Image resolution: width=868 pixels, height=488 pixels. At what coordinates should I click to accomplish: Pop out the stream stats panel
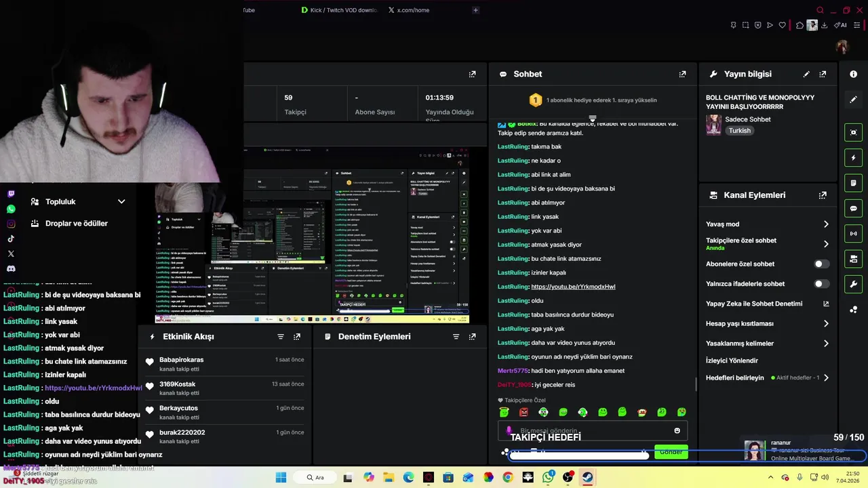(472, 74)
